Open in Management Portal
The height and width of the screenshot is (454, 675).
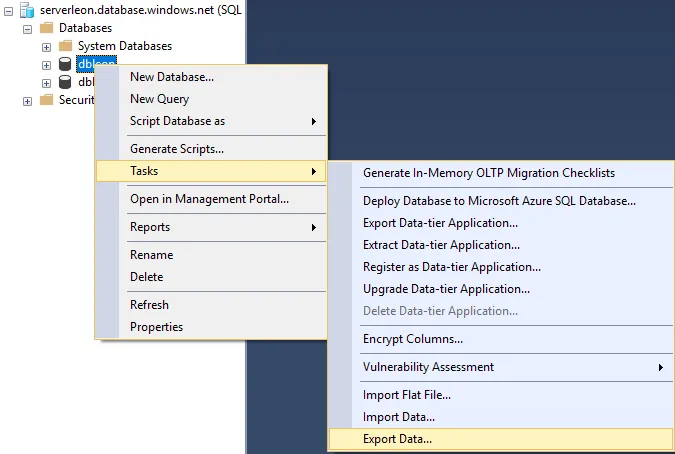pyautogui.click(x=209, y=199)
